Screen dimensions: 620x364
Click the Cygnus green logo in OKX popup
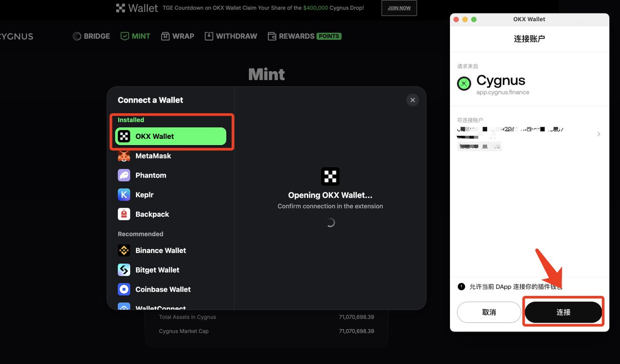[x=464, y=84]
